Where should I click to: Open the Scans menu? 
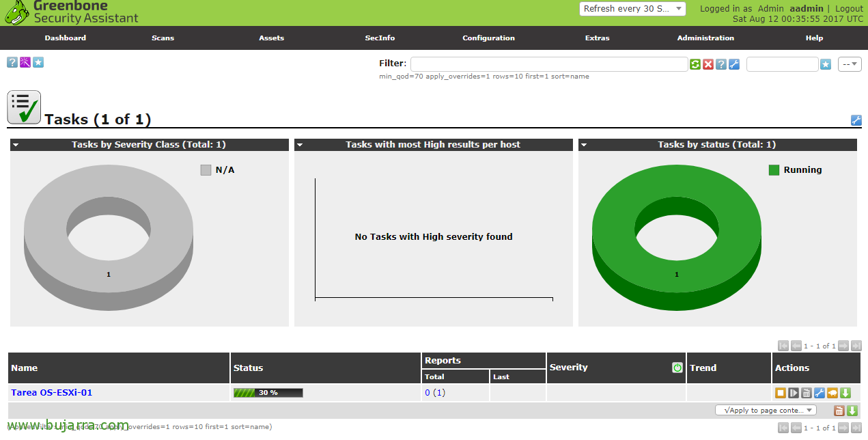[x=163, y=38]
